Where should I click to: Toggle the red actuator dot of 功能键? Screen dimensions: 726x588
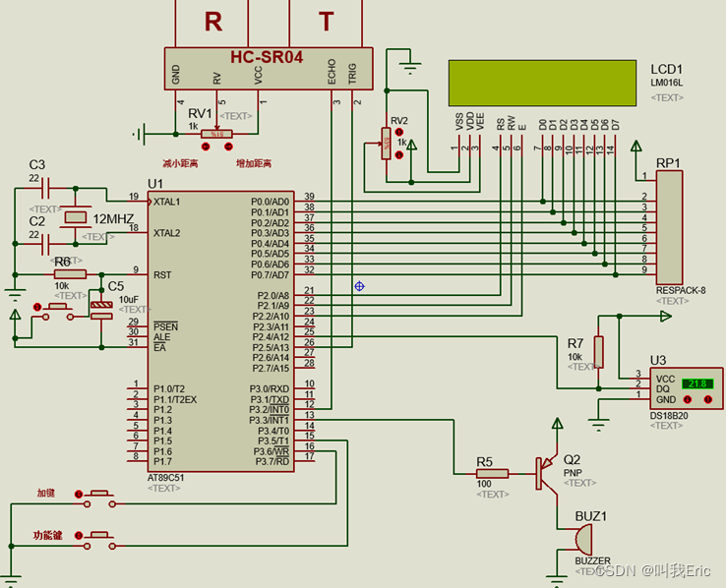pyautogui.click(x=79, y=536)
